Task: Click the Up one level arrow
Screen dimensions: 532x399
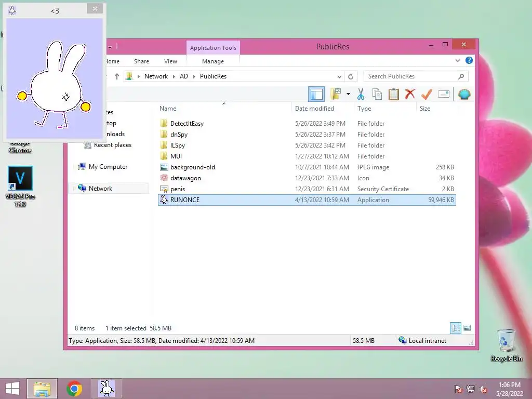Action: click(117, 76)
